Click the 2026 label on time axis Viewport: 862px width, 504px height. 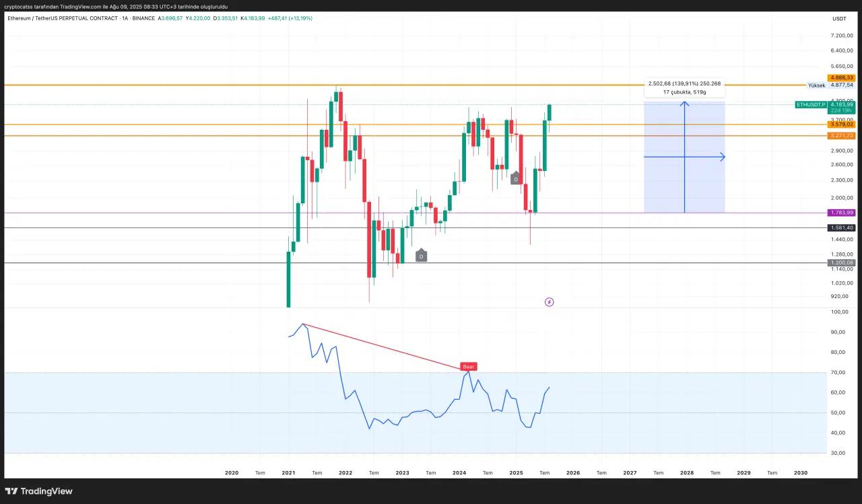(x=572, y=473)
